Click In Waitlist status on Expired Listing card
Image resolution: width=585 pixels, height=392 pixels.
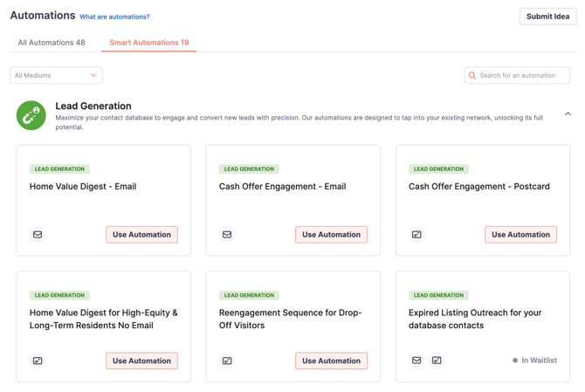(x=534, y=361)
